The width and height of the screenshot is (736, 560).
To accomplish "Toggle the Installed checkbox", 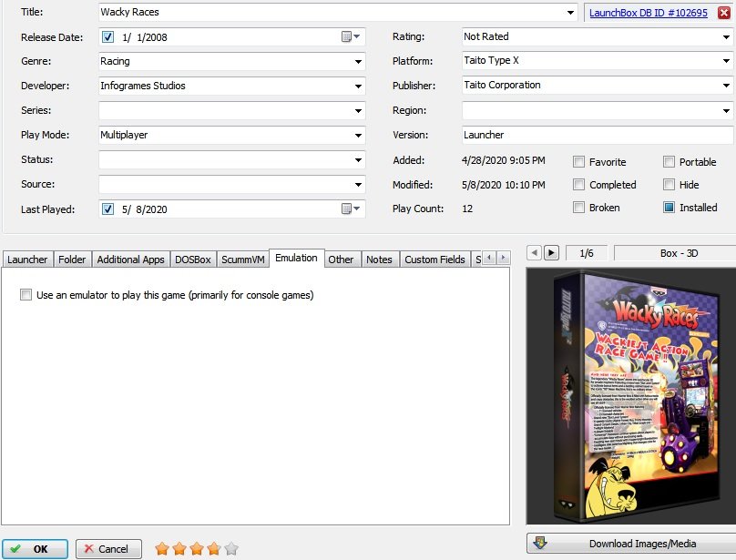I will [x=669, y=207].
